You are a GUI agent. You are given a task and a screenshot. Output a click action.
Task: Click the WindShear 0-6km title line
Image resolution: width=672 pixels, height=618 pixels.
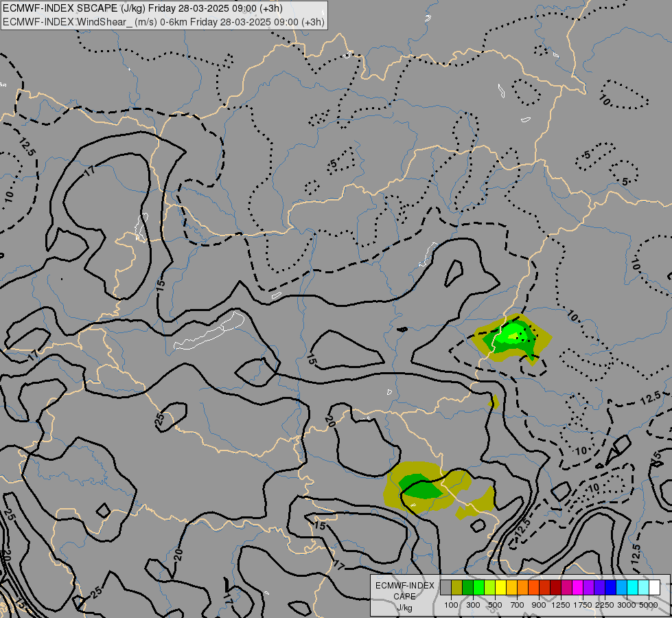click(164, 22)
